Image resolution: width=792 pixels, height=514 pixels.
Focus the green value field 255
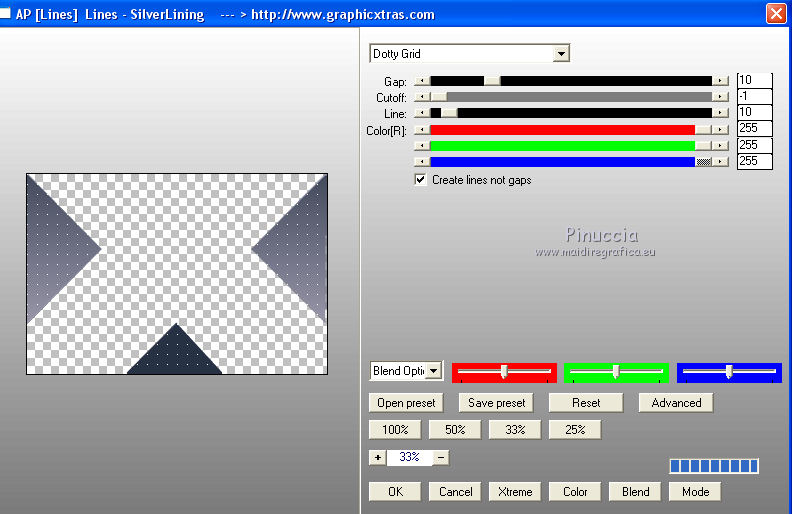coord(755,145)
